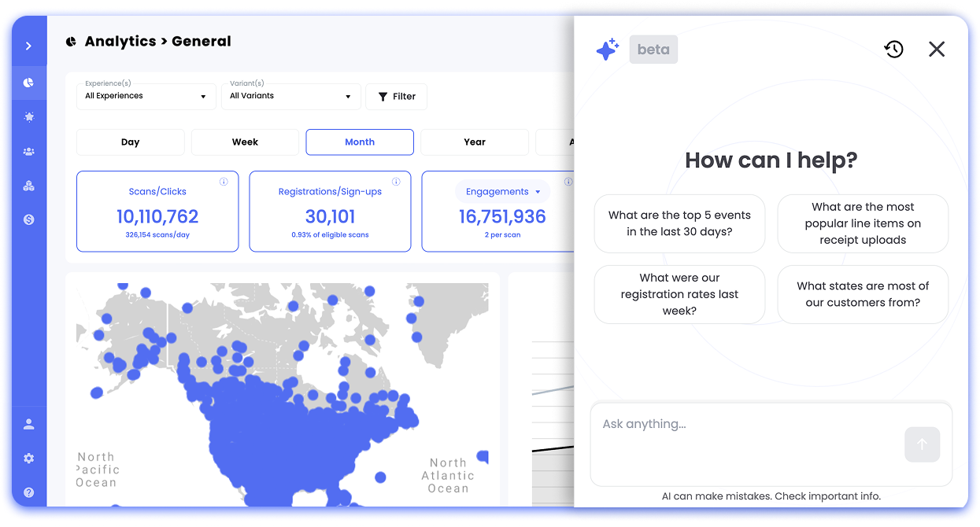The height and width of the screenshot is (527, 980).
Task: Open the stacked cubes sidebar icon
Action: (x=29, y=186)
